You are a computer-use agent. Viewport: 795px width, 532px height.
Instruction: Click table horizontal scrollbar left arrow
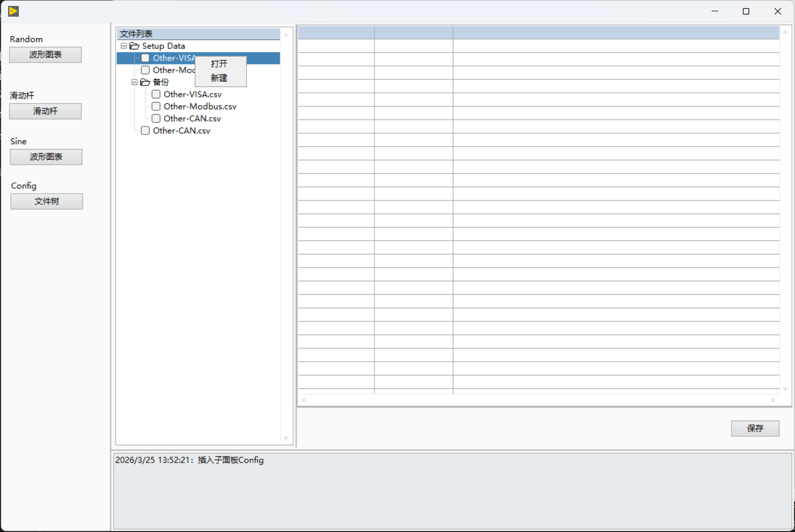tap(303, 400)
